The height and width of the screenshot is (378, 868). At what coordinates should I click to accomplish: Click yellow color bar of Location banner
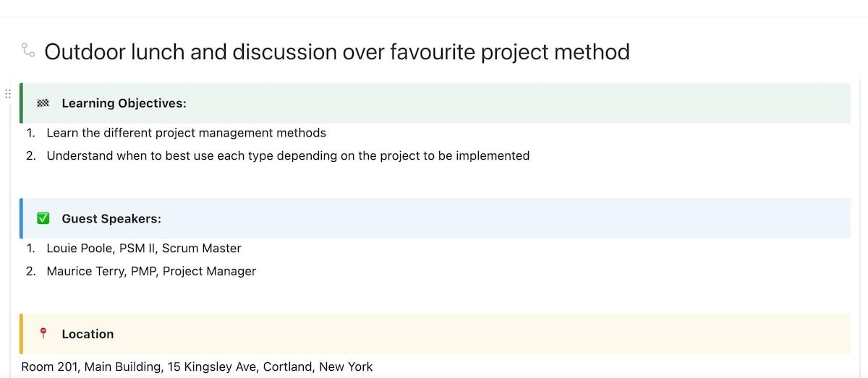(x=21, y=334)
